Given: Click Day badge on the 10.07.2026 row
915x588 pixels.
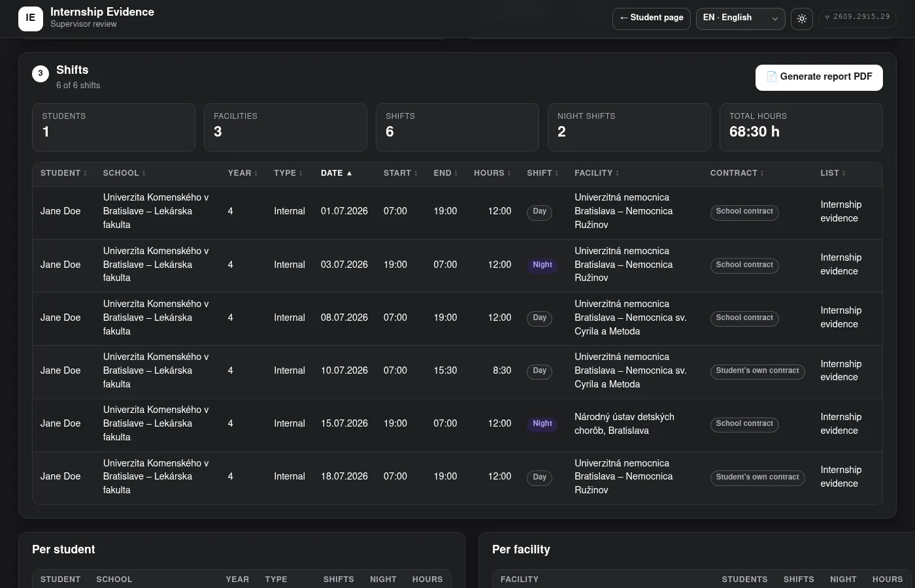Looking at the screenshot, I should (539, 370).
